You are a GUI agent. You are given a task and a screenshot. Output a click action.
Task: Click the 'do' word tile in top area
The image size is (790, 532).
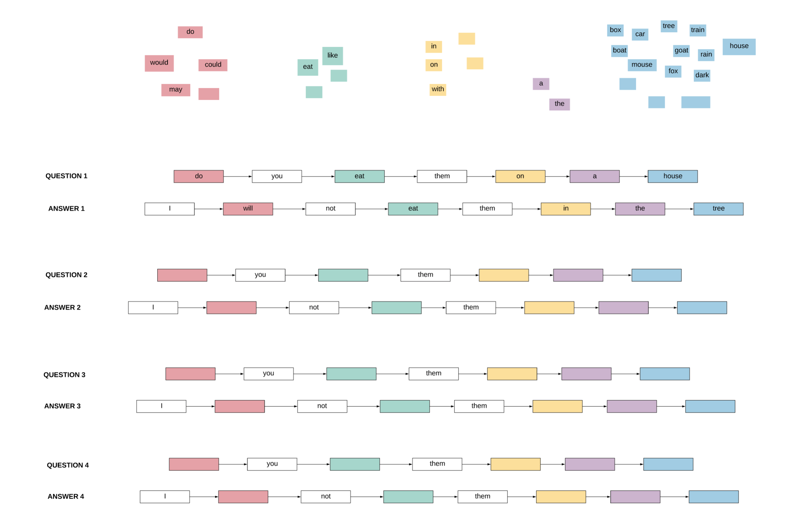pos(189,31)
